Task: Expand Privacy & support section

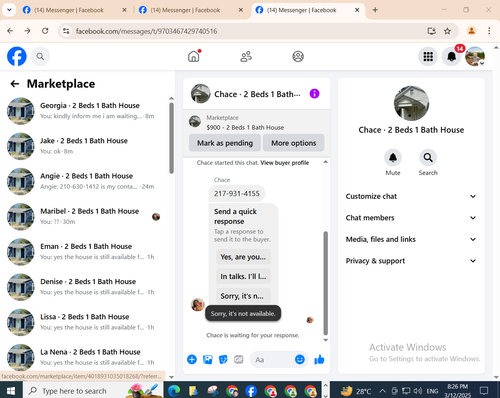Action: (411, 261)
